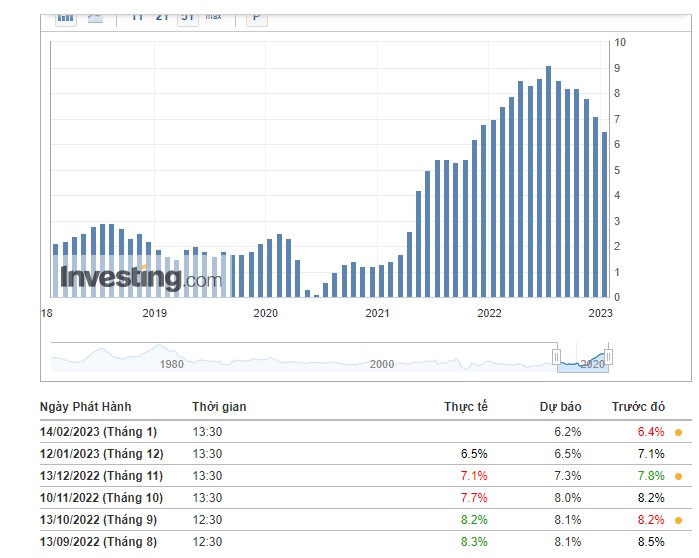The width and height of the screenshot is (699, 558).
Task: Select the '14/02/2023 (Tháng 1)' release row
Action: (x=366, y=432)
